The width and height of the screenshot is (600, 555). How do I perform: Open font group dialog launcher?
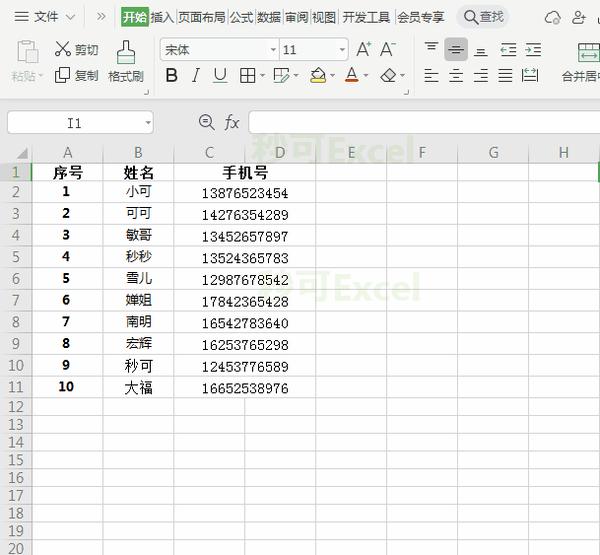coord(406,92)
